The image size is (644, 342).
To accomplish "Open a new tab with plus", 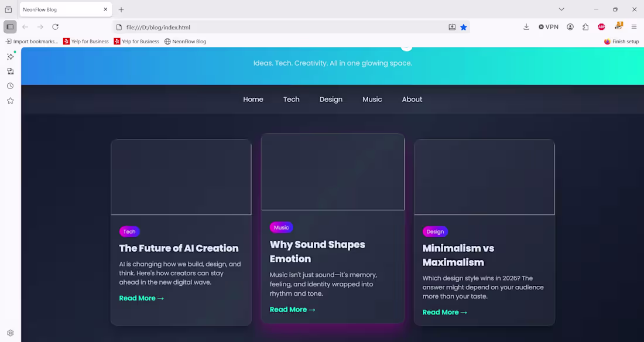I will tap(121, 9).
